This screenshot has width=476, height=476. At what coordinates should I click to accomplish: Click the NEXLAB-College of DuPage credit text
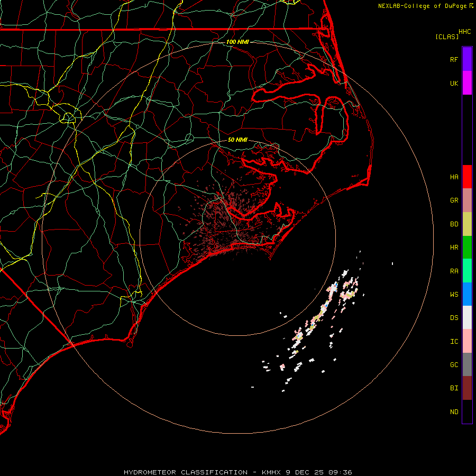[423, 6]
